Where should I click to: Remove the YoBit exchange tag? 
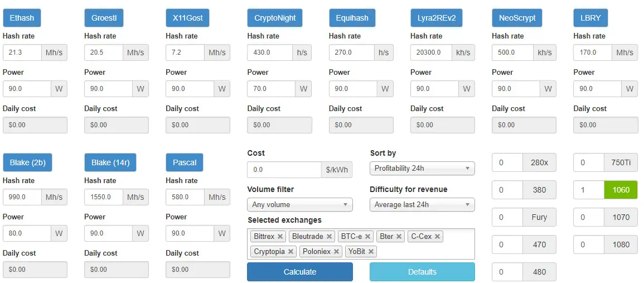pos(371,252)
